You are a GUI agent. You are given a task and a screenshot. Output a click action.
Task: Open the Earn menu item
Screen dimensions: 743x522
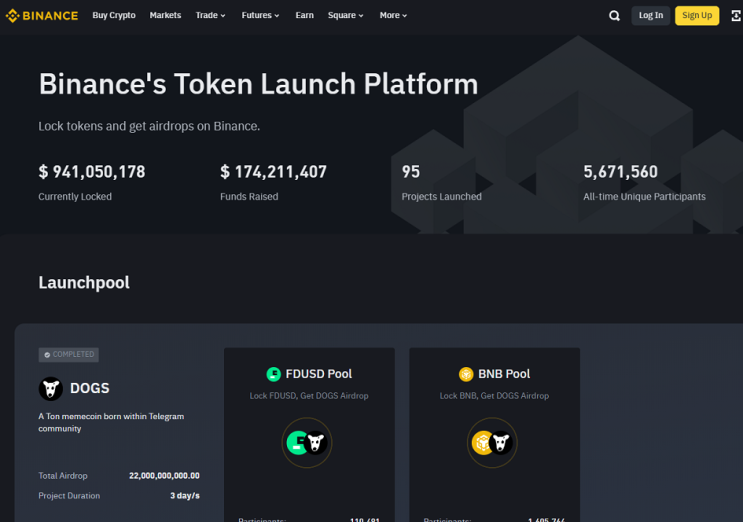[x=304, y=16]
